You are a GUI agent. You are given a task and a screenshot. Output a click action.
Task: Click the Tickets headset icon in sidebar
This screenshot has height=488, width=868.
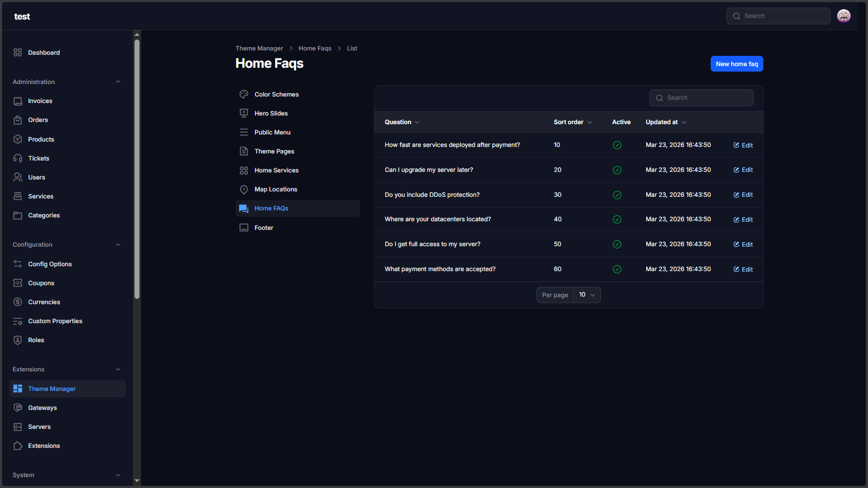(x=18, y=158)
